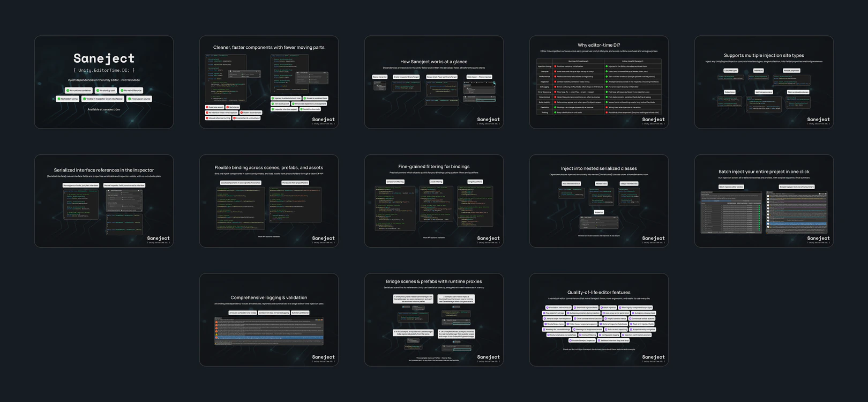Click 'Helpful context menus' pill
This screenshot has width=868, height=402.
coord(615,318)
